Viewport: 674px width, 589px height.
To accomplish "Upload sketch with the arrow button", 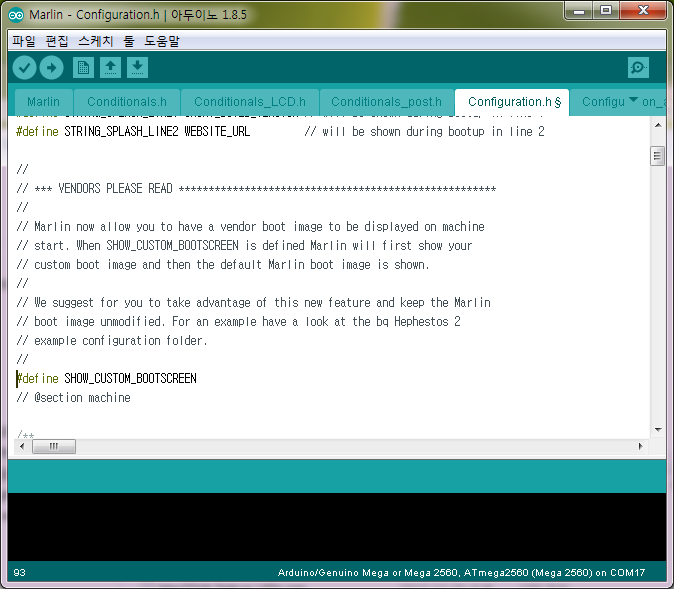I will click(52, 68).
